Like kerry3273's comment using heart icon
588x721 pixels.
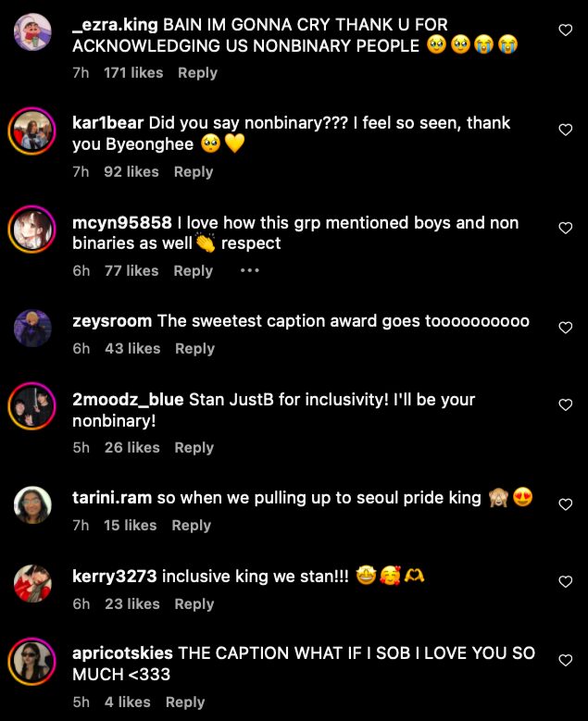[x=565, y=582]
